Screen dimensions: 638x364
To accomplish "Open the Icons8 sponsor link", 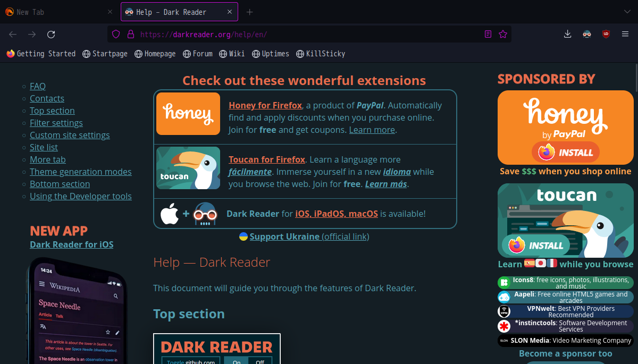I will (566, 283).
